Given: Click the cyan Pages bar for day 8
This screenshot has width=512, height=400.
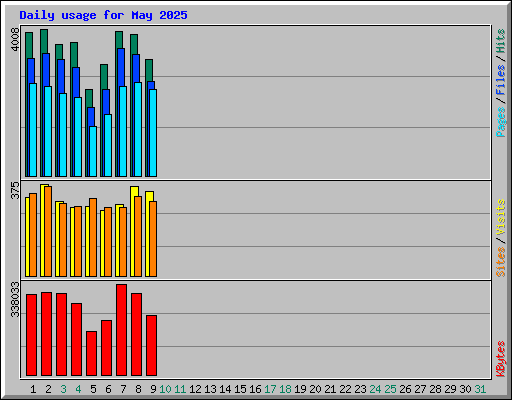Looking at the screenshot, I should pyautogui.click(x=138, y=129).
